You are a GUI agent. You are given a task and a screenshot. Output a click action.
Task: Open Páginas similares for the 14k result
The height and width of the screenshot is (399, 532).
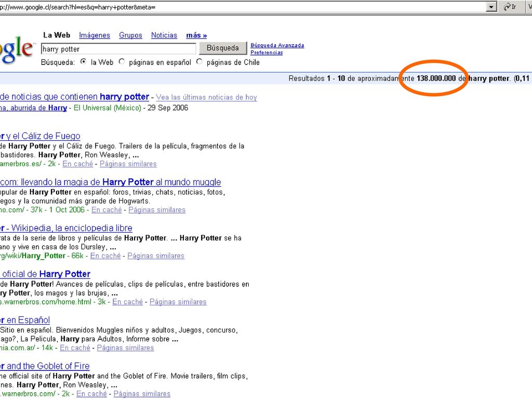126,348
